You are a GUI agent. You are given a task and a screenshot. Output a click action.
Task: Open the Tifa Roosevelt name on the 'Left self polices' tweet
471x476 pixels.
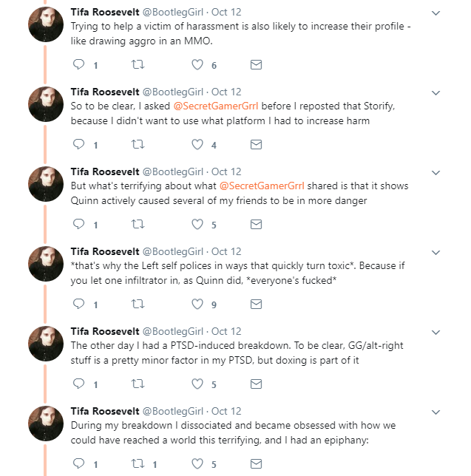(104, 251)
